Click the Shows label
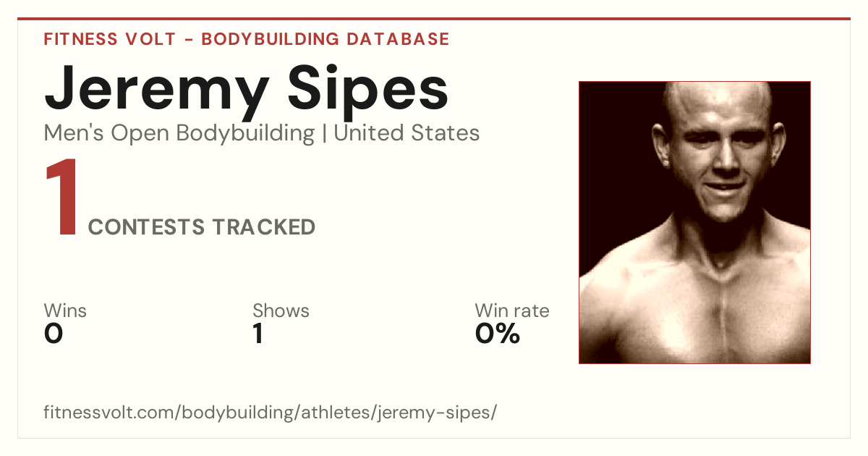868x456 pixels. (x=281, y=311)
